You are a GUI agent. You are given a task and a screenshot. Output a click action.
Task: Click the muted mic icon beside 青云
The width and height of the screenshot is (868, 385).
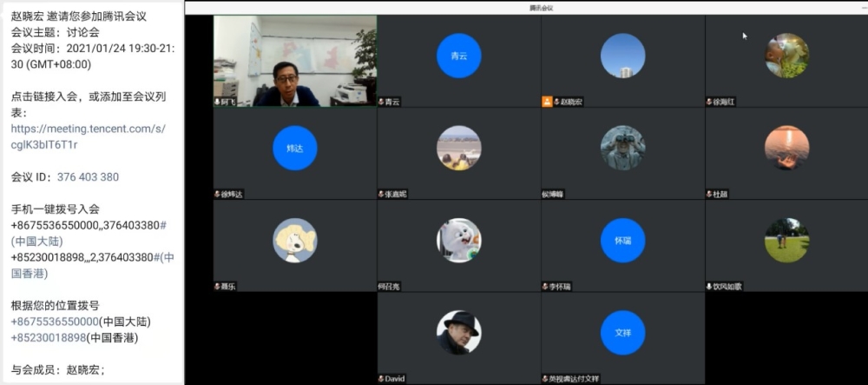(381, 102)
